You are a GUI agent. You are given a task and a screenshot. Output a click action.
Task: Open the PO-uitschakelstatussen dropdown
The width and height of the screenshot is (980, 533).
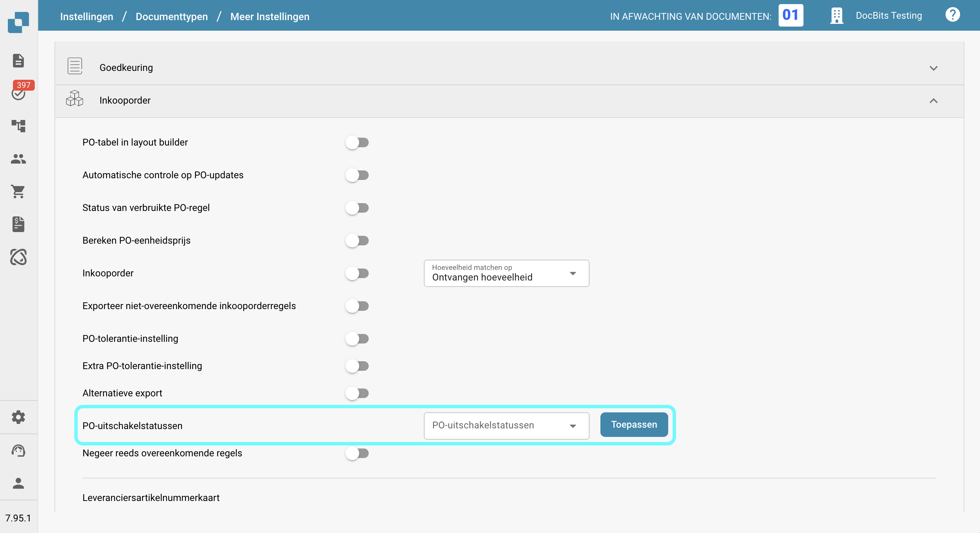click(x=506, y=426)
